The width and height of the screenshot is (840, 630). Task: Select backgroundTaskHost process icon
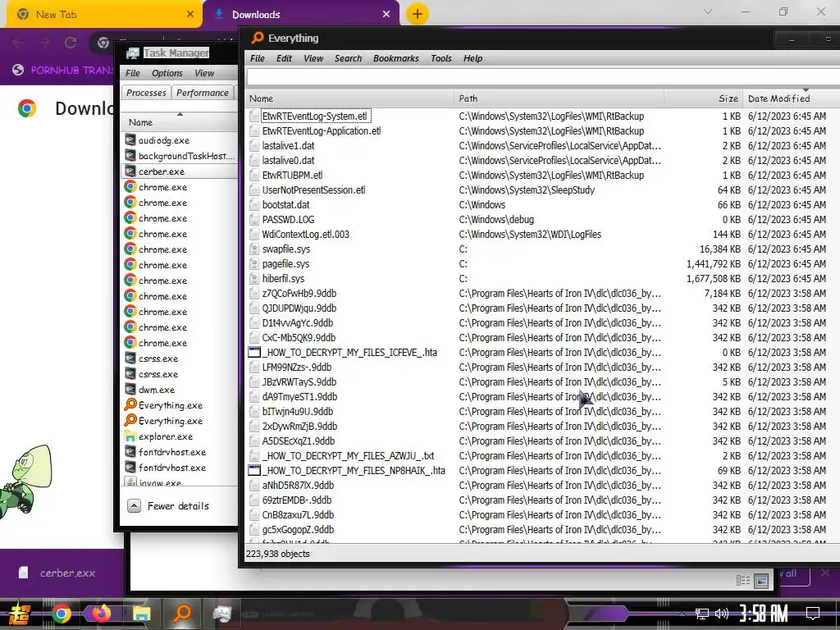pos(130,156)
